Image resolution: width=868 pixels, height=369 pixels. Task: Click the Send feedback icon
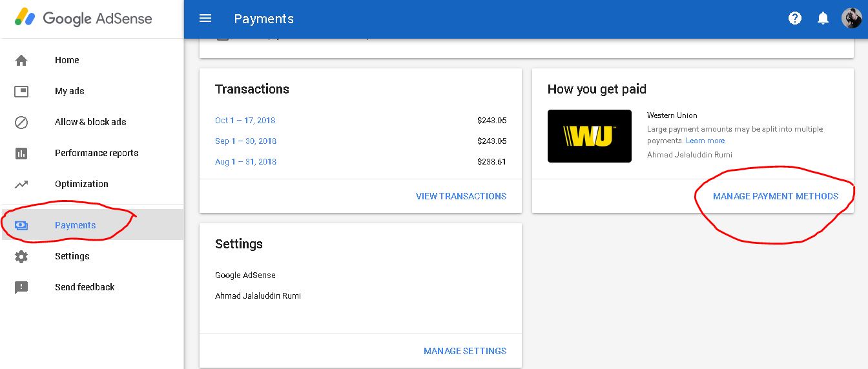point(21,287)
